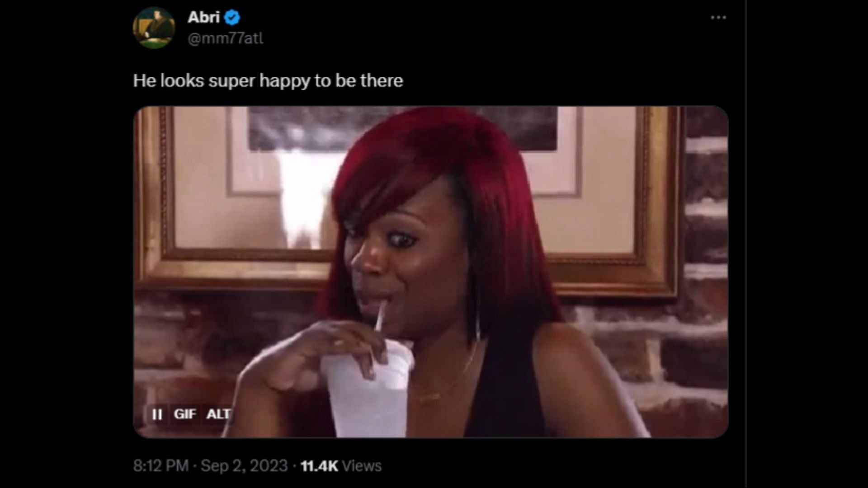This screenshot has width=868, height=488.
Task: Open the Sep 2, 2023 date link
Action: pyautogui.click(x=244, y=465)
